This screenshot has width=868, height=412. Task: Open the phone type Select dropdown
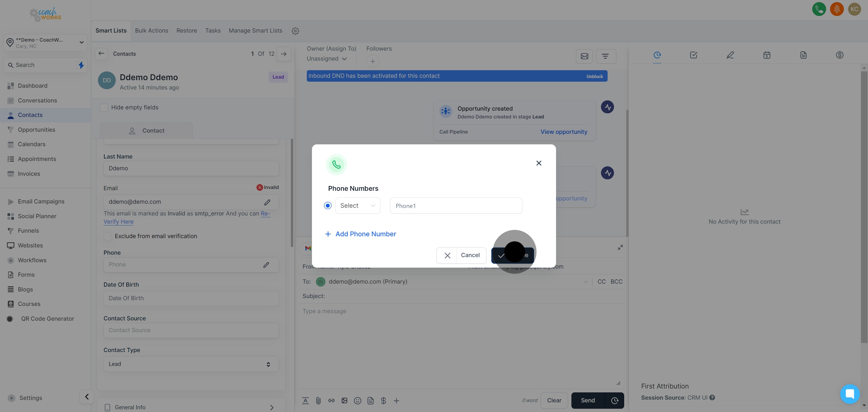[357, 206]
